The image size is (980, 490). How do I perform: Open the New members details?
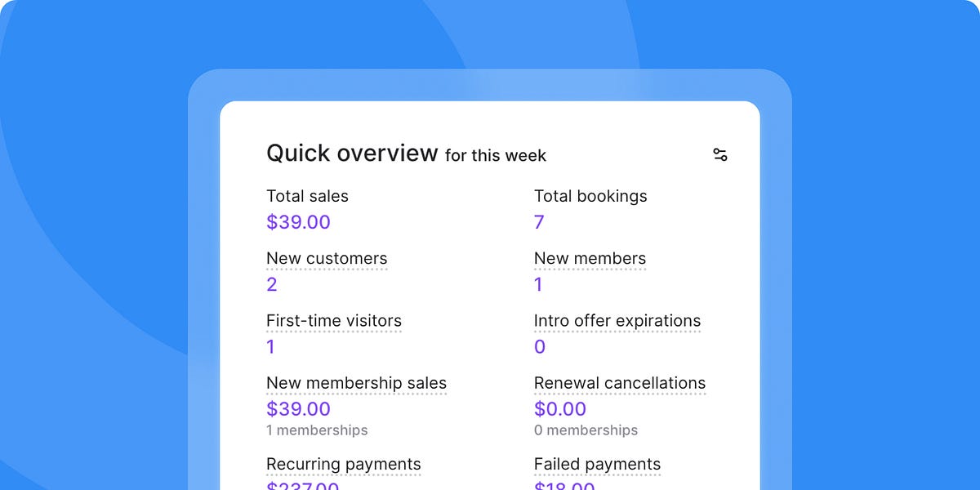coord(590,258)
